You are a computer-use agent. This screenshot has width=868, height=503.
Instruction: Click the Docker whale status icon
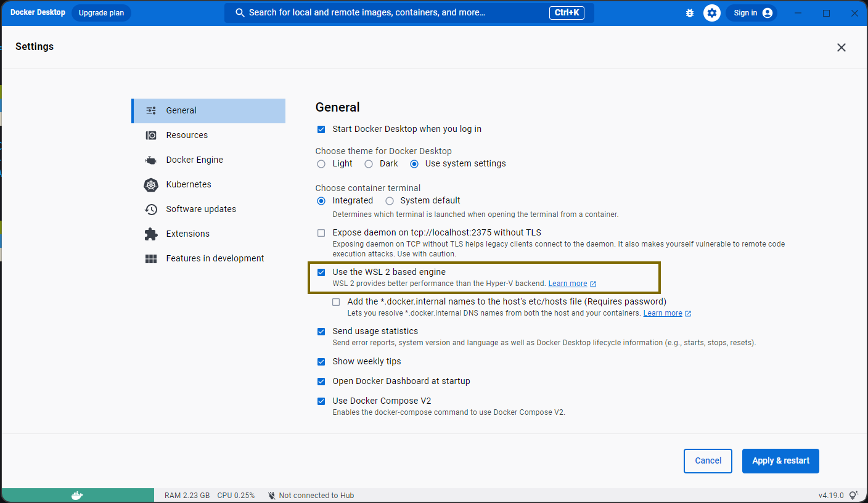click(77, 496)
